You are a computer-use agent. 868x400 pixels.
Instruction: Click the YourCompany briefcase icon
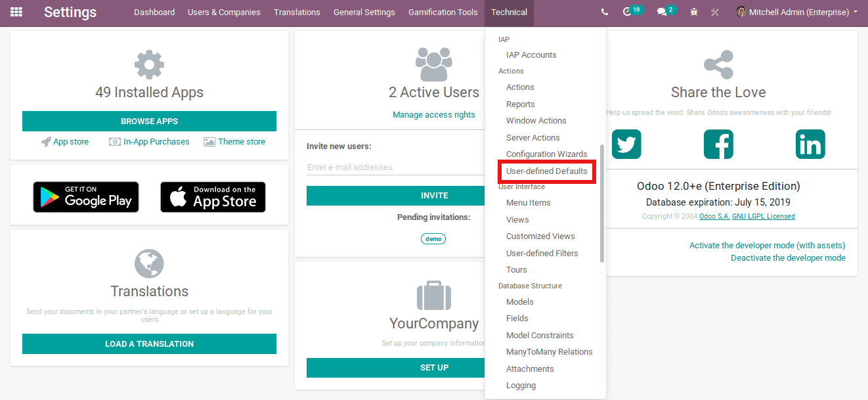click(x=434, y=296)
